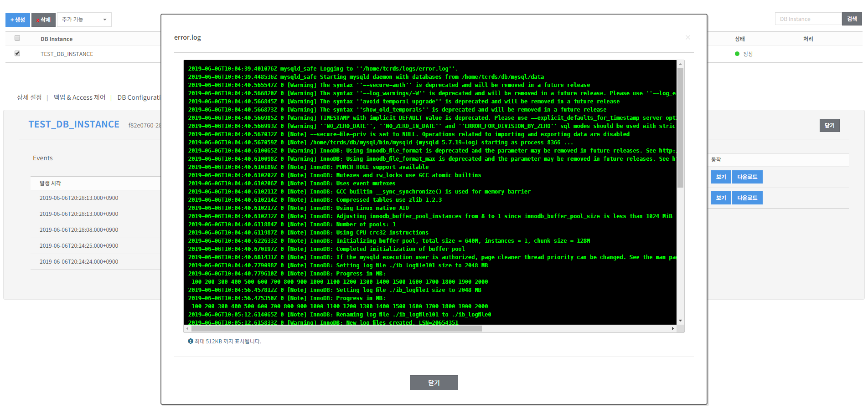Click the PUNCH HOLE support available log line
This screenshot has height=413, width=868.
[308, 167]
